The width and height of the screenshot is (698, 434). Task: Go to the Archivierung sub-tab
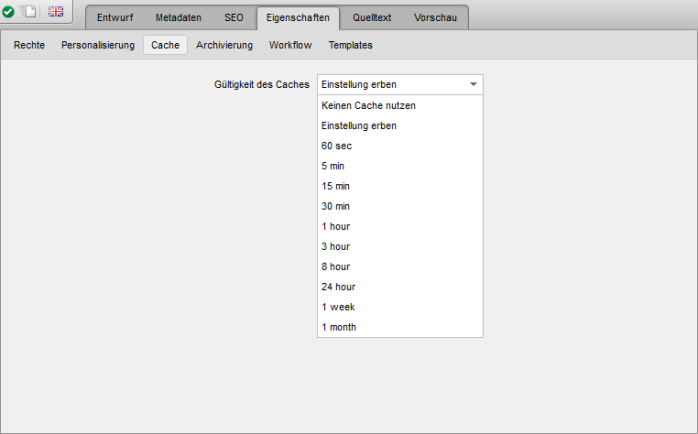[x=224, y=45]
